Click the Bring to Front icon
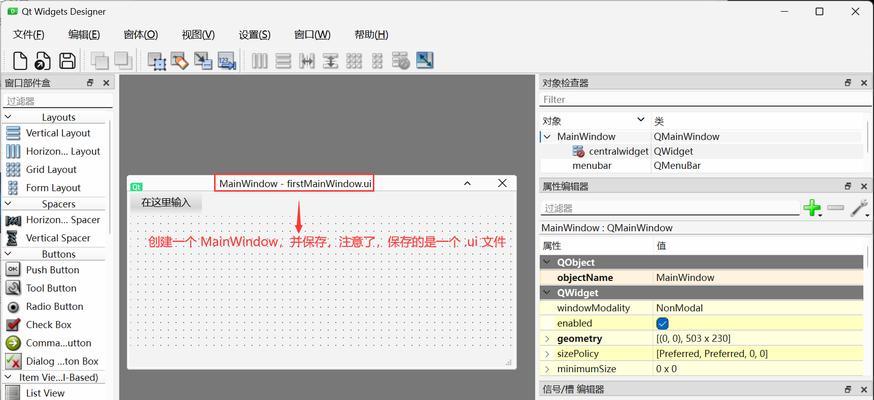874x400 pixels. (100, 60)
